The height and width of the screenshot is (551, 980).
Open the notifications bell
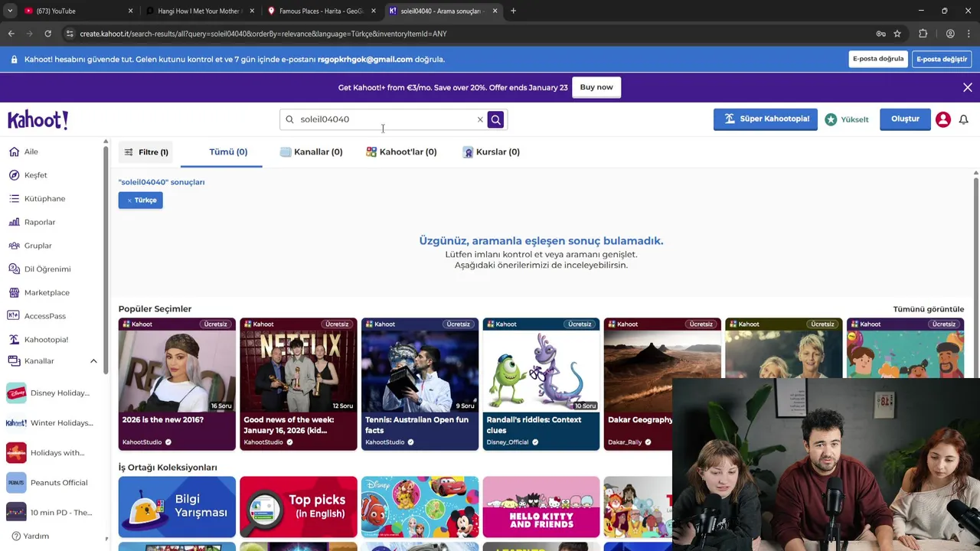click(x=964, y=119)
